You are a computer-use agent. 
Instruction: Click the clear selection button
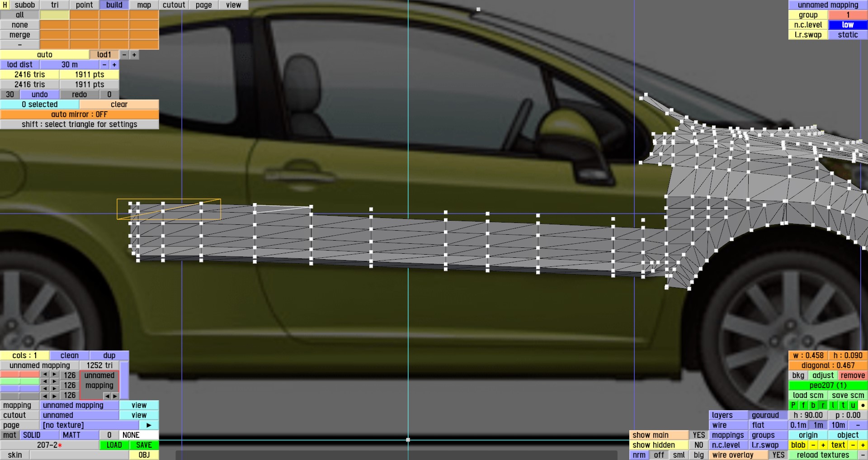pos(119,104)
